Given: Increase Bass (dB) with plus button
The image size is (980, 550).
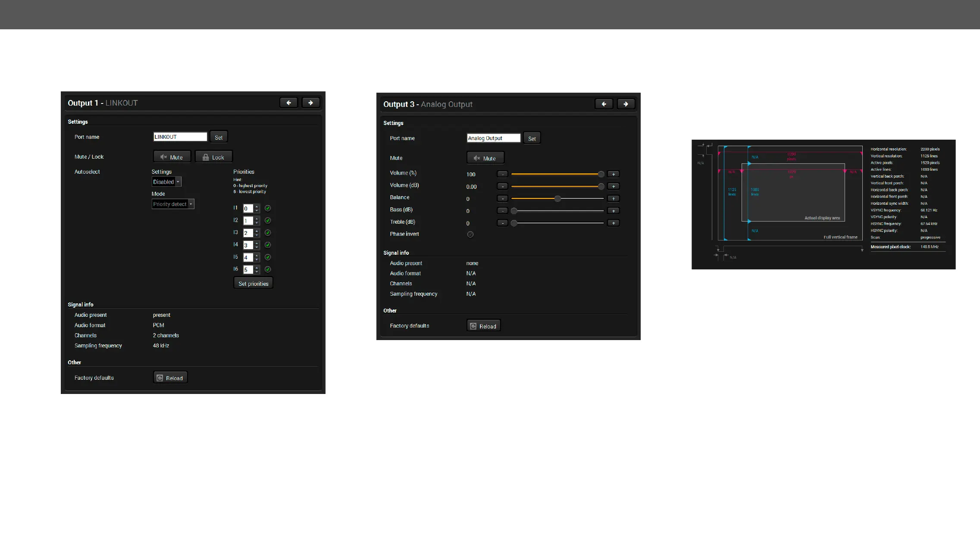Looking at the screenshot, I should point(614,211).
